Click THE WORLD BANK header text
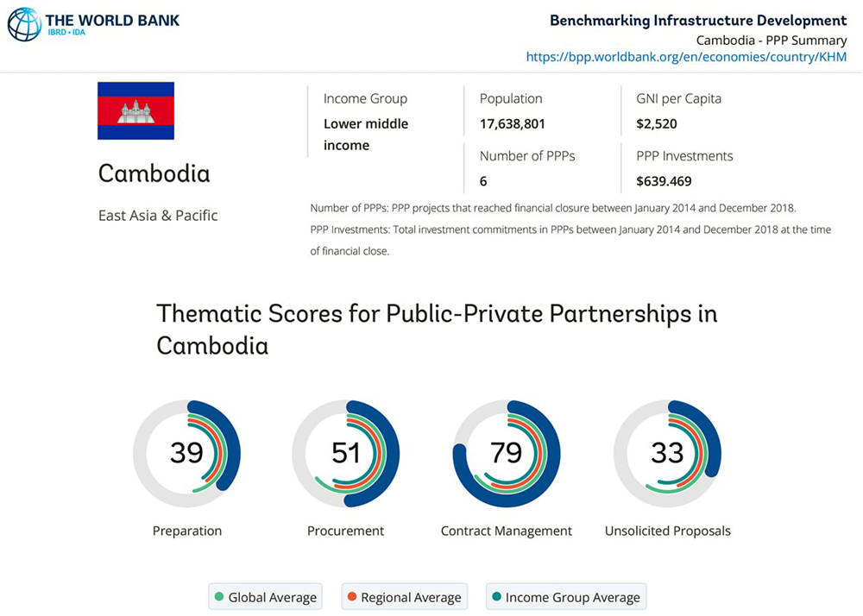Image resolution: width=863 pixels, height=616 pixels. pos(112,21)
